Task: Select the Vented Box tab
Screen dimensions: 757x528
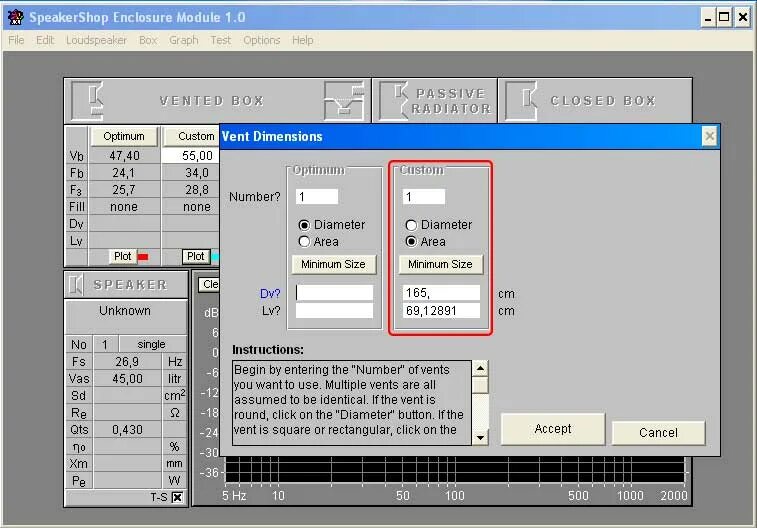Action: point(217,101)
